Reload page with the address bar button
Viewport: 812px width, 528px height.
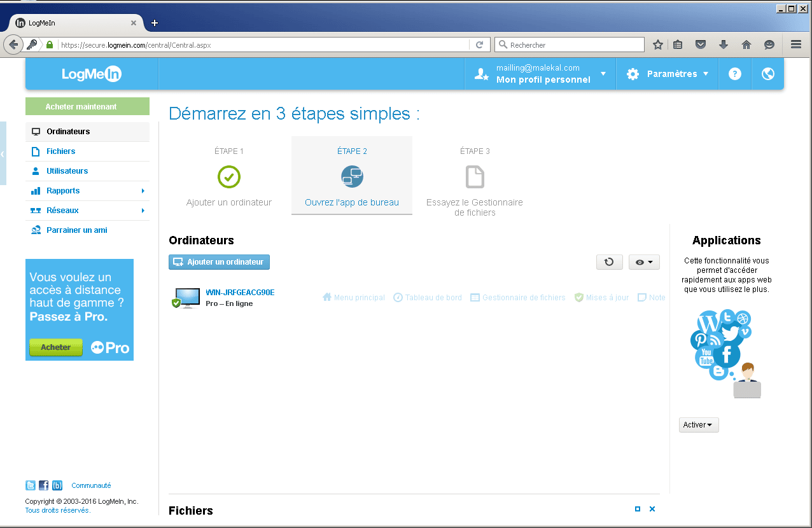479,45
